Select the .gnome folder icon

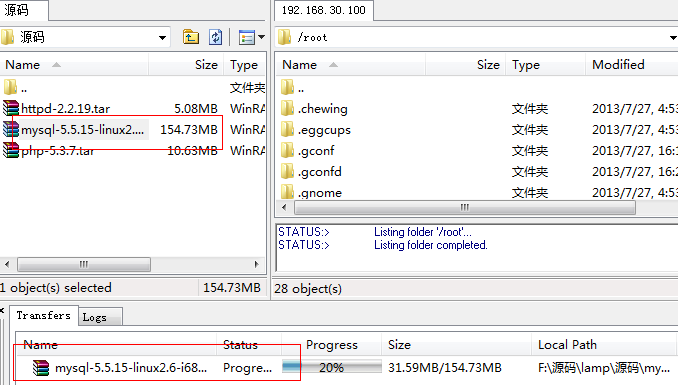click(x=287, y=192)
